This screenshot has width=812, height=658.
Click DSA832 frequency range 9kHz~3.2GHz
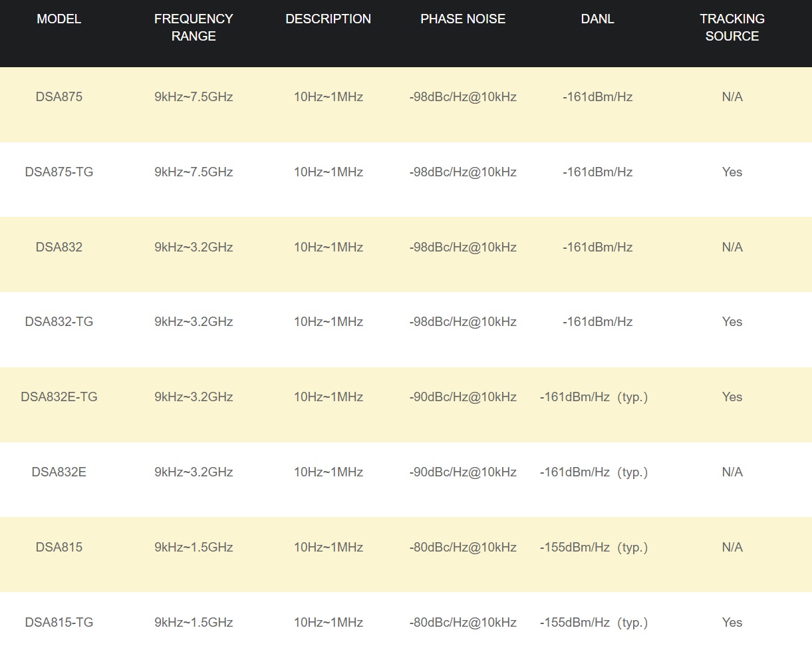[x=194, y=247]
